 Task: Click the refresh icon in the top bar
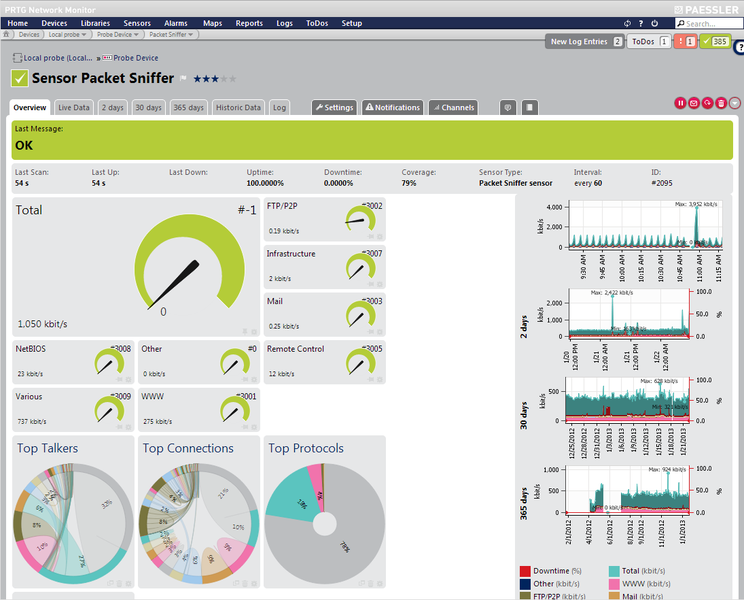627,23
